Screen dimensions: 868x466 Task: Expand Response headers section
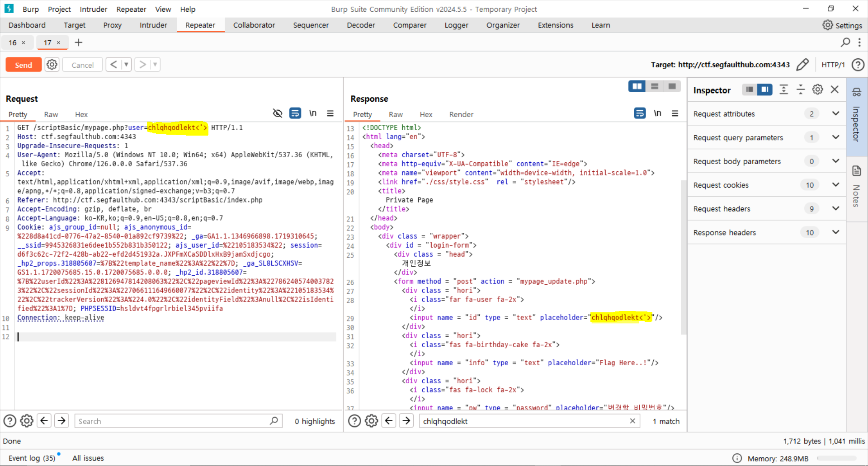tap(767, 232)
